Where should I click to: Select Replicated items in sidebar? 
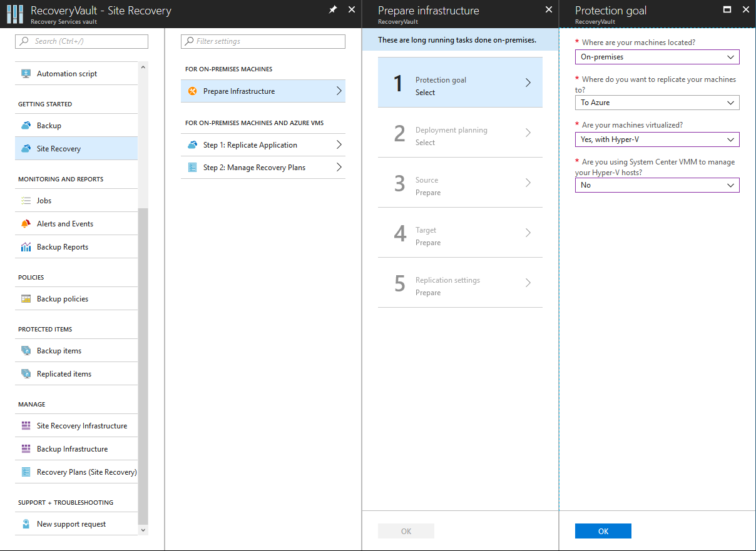tap(76, 373)
